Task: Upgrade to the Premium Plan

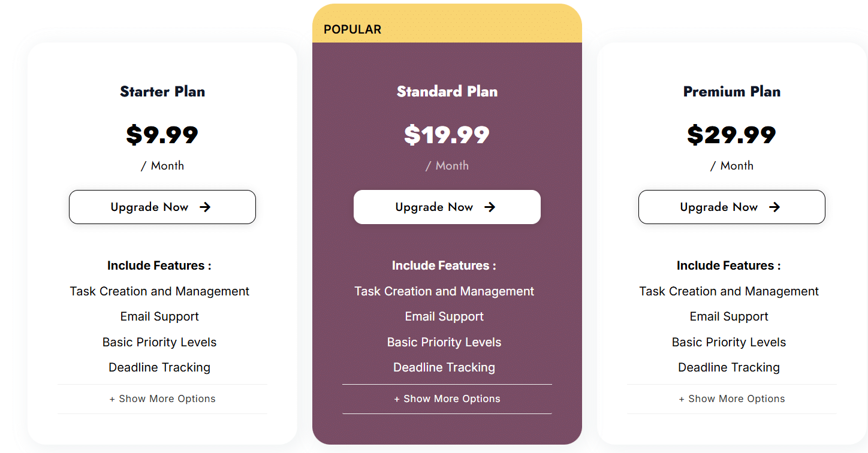Action: click(732, 207)
